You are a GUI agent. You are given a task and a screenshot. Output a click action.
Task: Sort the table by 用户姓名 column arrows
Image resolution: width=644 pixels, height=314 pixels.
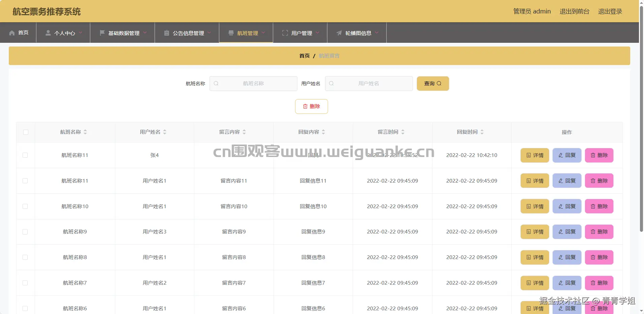click(x=165, y=132)
